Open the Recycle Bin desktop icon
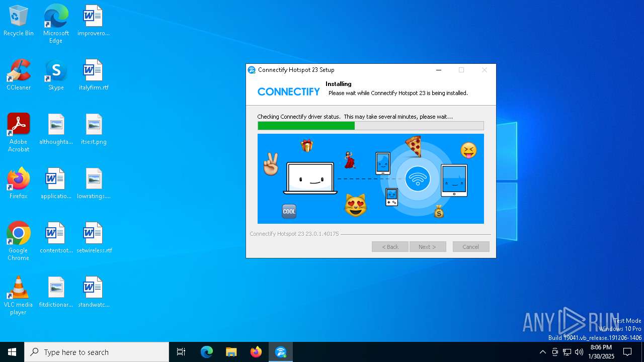Screen dimensions: 644x362 pyautogui.click(x=19, y=21)
